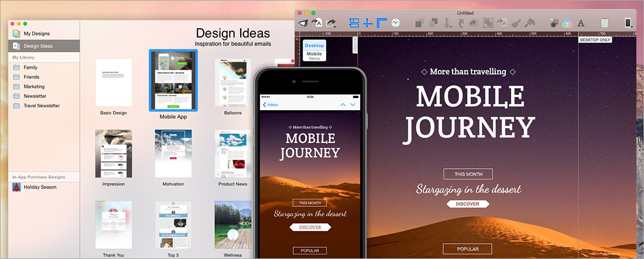Switch to the Mobile Retina layout view

tap(314, 56)
